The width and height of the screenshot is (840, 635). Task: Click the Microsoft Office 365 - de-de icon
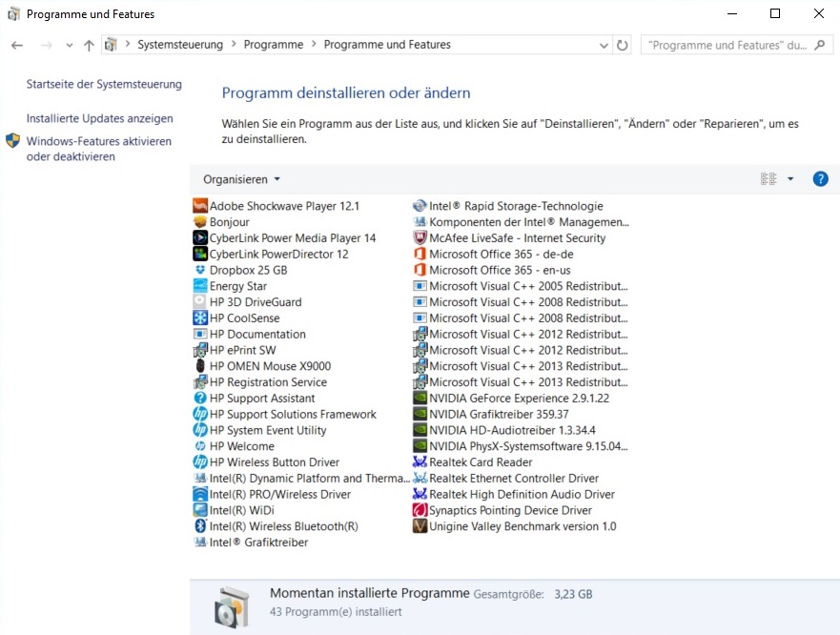[x=420, y=254]
